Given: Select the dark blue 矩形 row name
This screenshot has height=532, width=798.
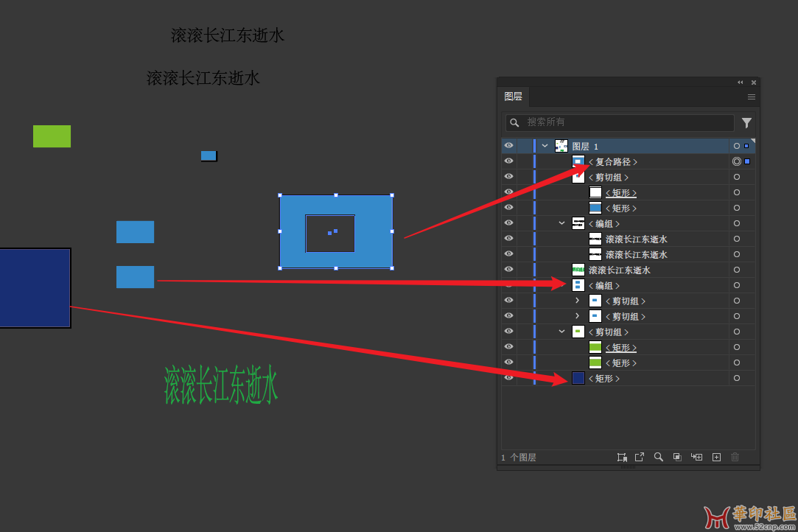Looking at the screenshot, I should (x=604, y=379).
